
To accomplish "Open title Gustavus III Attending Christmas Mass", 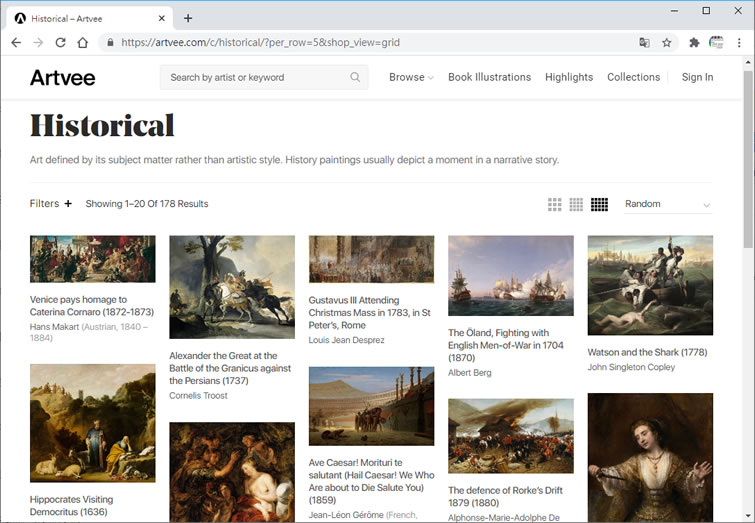I will [370, 313].
